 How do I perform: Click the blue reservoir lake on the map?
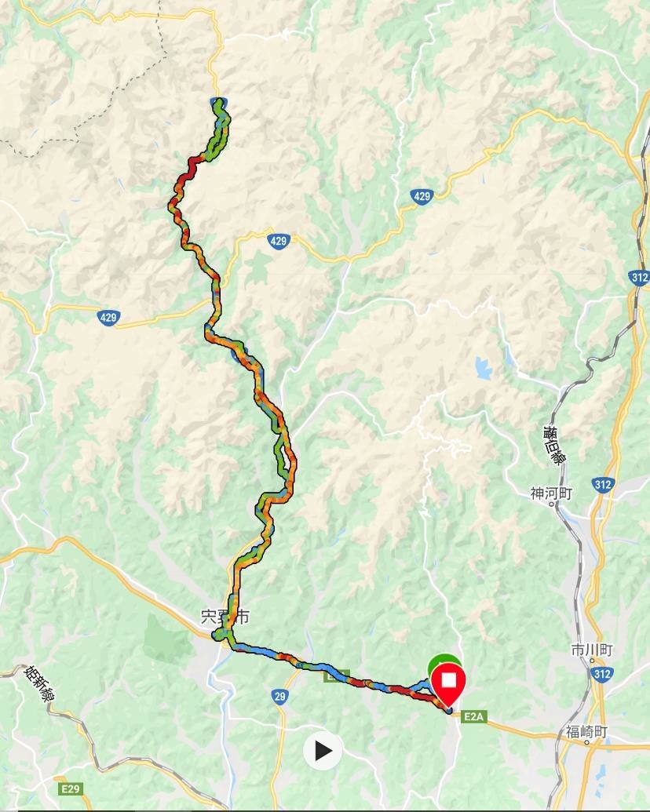483,368
